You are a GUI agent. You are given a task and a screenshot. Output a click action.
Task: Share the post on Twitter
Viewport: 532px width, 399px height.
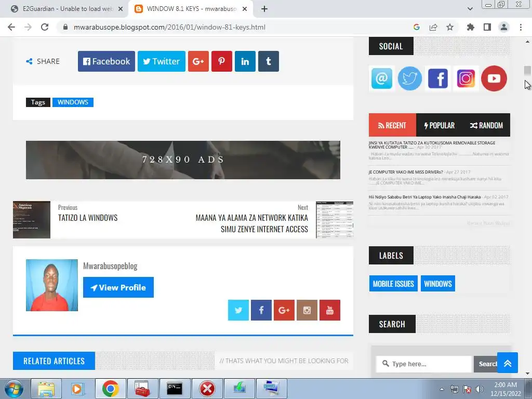pyautogui.click(x=162, y=61)
